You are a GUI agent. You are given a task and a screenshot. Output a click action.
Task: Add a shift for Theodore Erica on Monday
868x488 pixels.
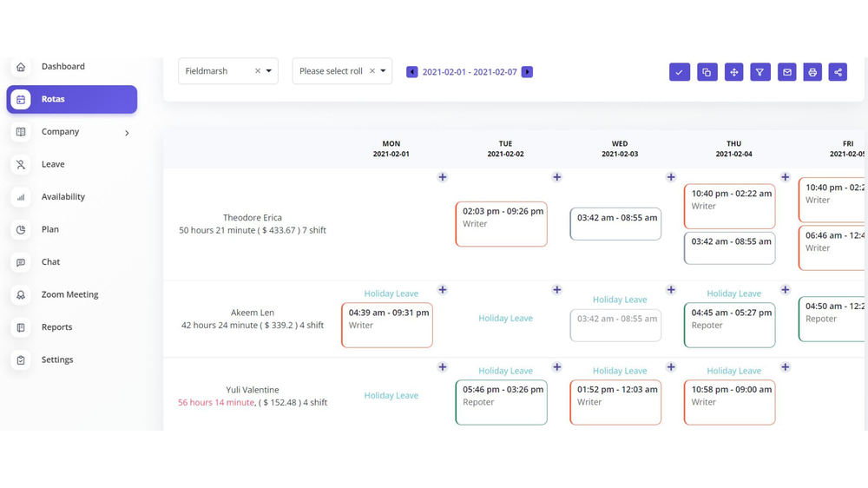point(443,177)
